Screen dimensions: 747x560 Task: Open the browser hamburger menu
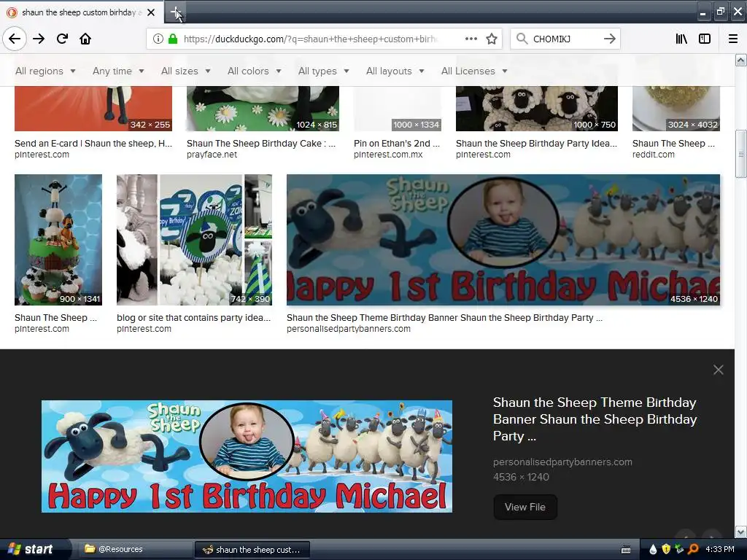(x=733, y=39)
